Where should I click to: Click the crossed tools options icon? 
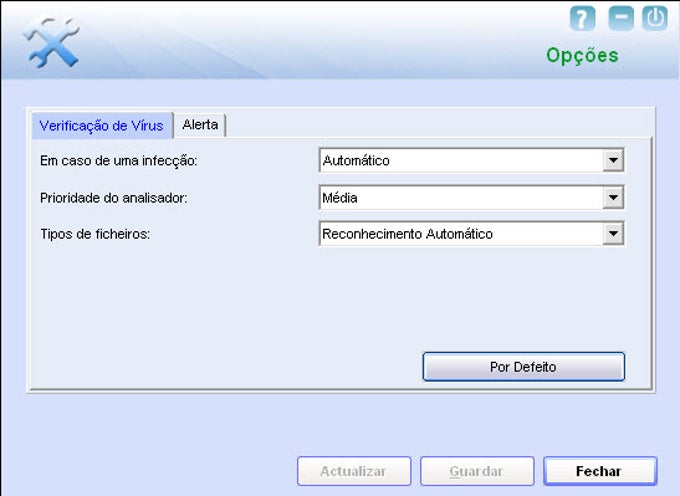tap(52, 42)
